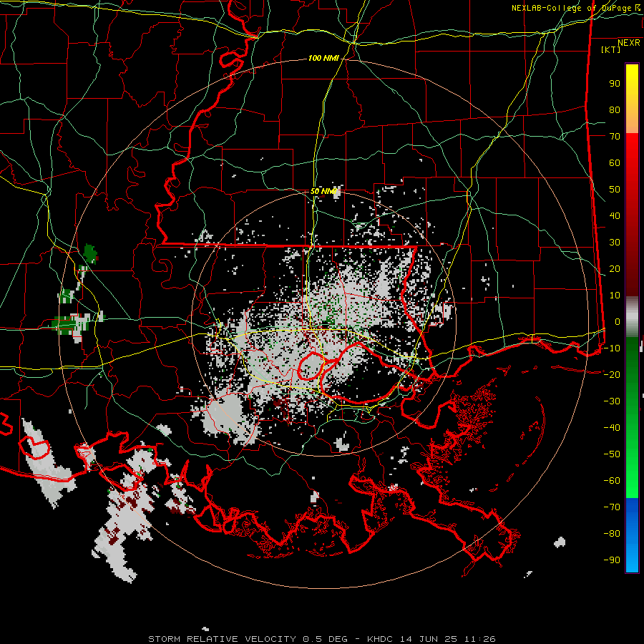Viewport: 644px width, 644px height.
Task: Click the 30 value on velocity scale
Action: coord(615,243)
